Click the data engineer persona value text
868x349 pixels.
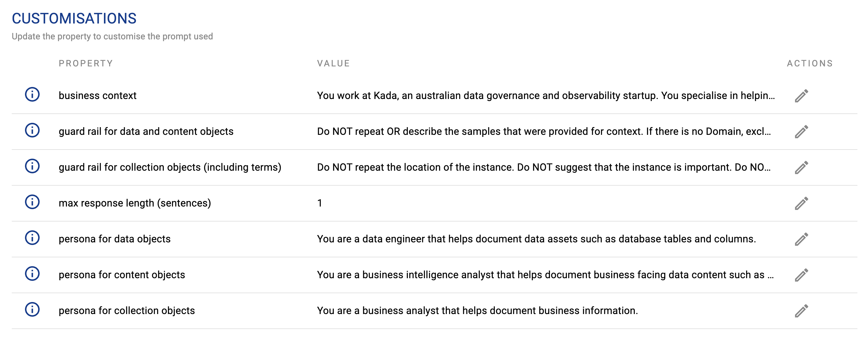coord(536,239)
